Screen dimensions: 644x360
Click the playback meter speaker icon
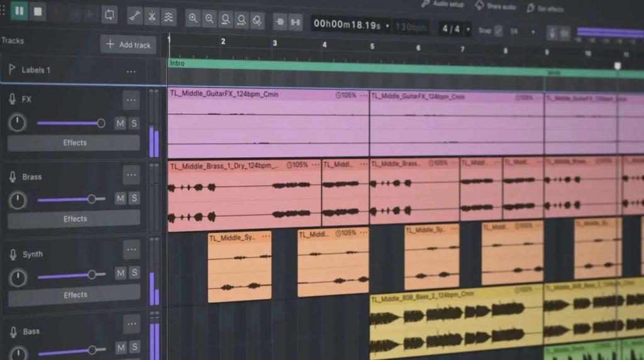point(565,33)
